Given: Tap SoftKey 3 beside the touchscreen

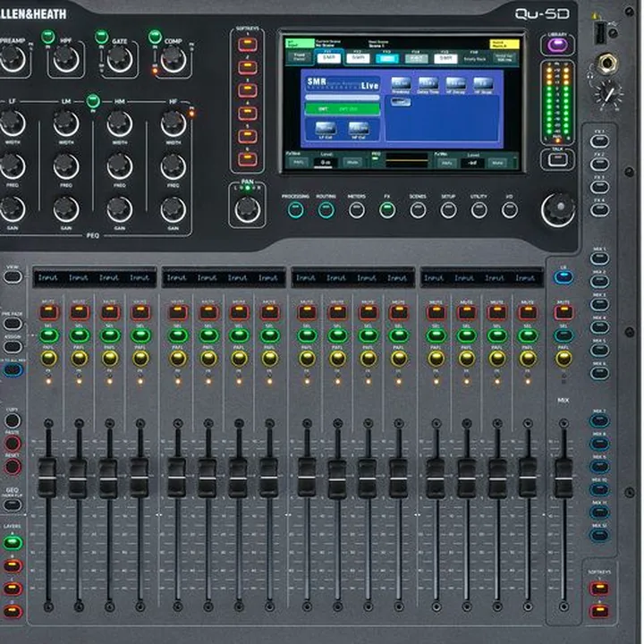Looking at the screenshot, I should tap(248, 90).
